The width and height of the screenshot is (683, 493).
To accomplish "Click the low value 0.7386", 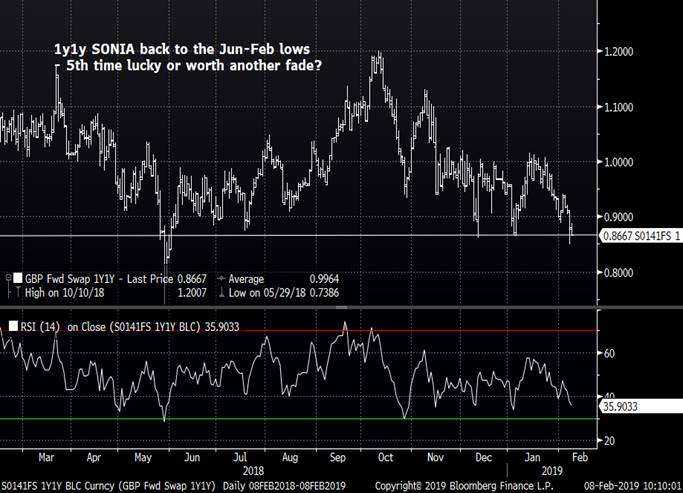I will 324,293.
